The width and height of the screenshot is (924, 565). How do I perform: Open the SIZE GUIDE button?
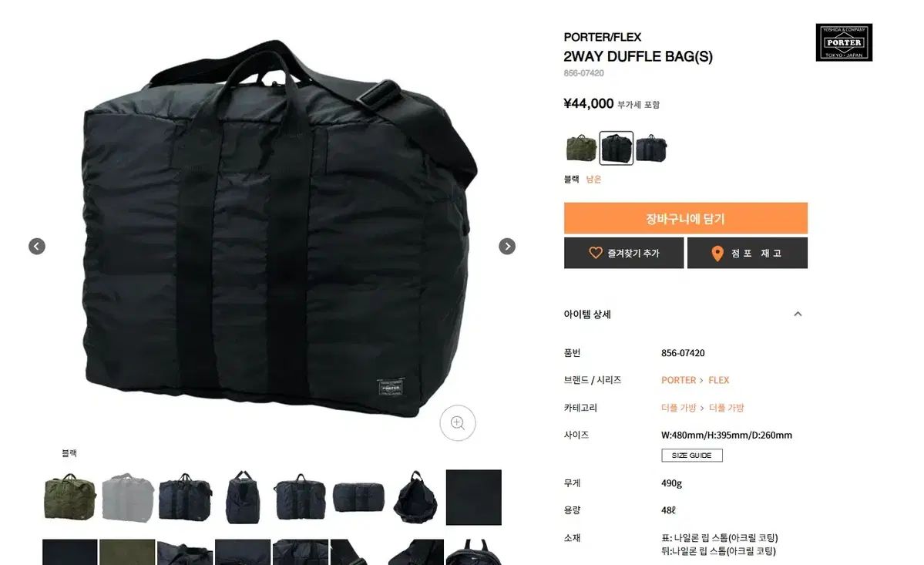[692, 456]
